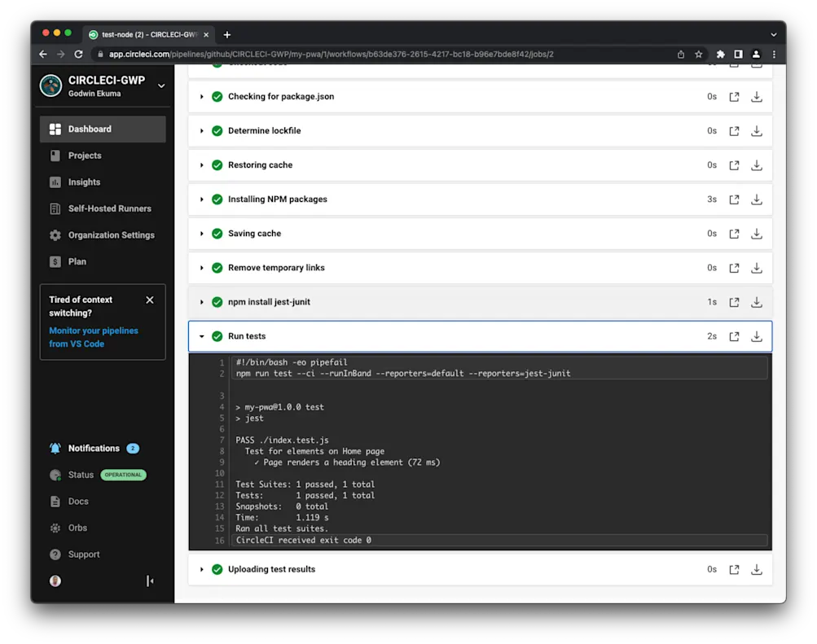Screen dimensions: 817x644
Task: Click the OPERATIONAL status badge
Action: [x=123, y=475]
